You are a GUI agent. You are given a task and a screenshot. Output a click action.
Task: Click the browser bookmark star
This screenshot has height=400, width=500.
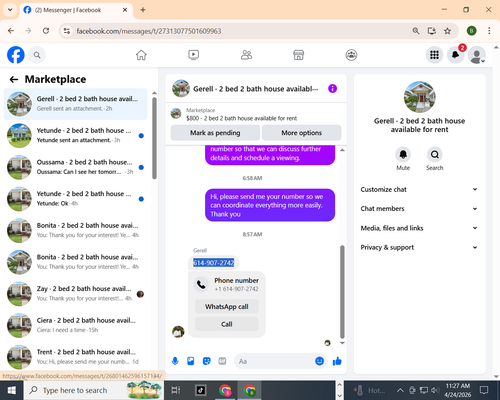coord(447,31)
